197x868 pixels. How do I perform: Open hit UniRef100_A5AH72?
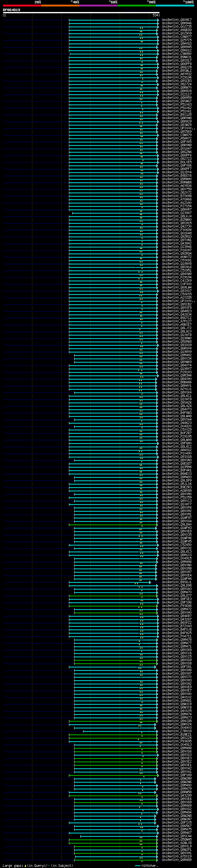(x=177, y=139)
